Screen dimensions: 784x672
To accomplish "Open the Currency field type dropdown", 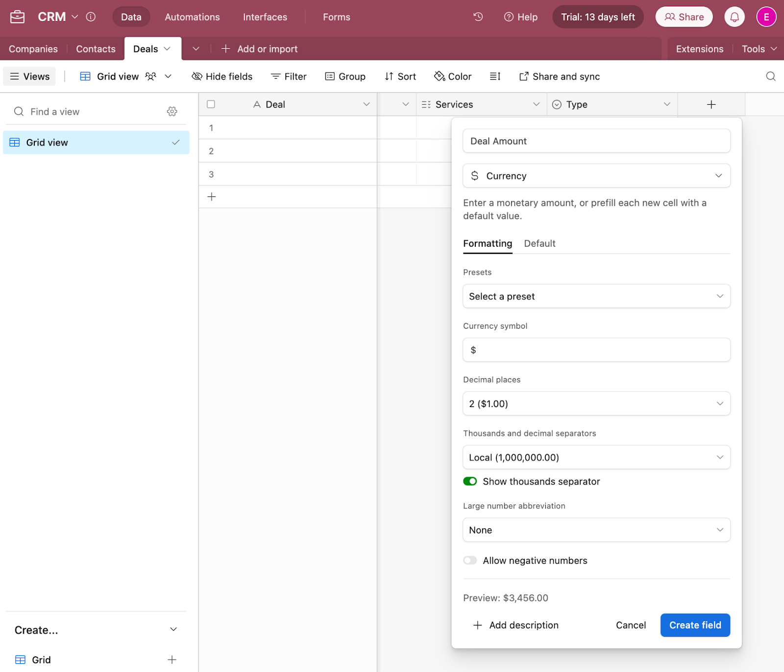I will (x=596, y=176).
